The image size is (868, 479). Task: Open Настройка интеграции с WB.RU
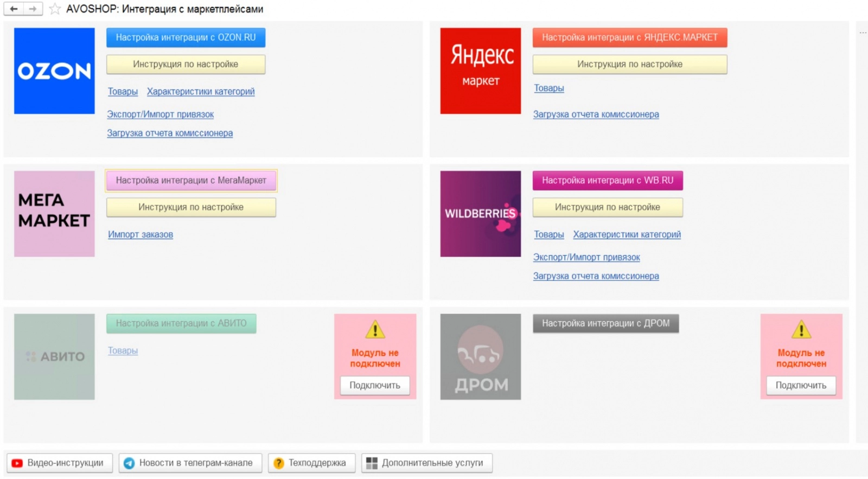pos(608,180)
